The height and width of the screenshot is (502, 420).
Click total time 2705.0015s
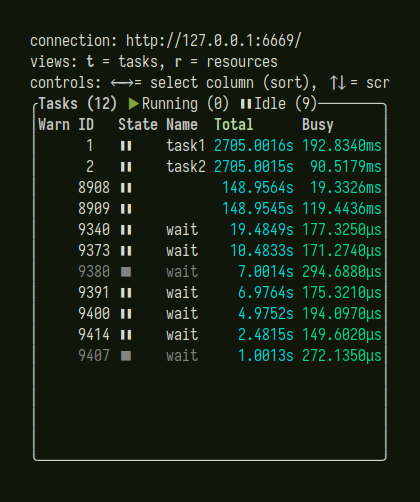pyautogui.click(x=254, y=167)
